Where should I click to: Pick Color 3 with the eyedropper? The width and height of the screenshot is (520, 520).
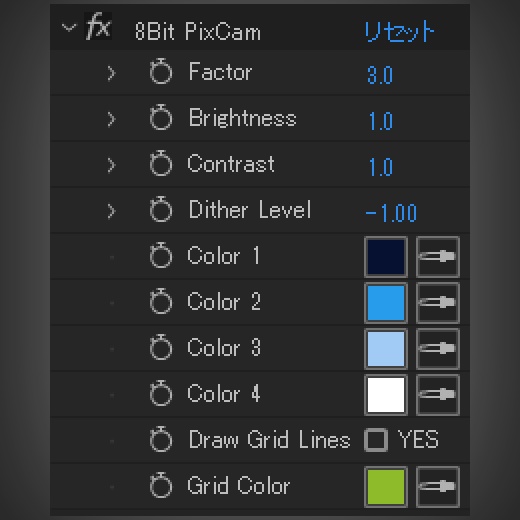438,349
